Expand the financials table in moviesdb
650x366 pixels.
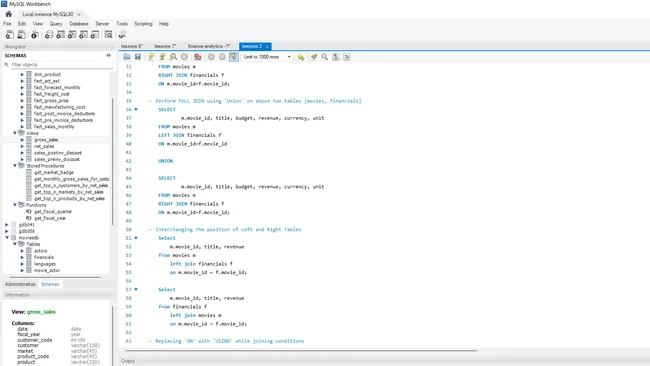click(22, 257)
